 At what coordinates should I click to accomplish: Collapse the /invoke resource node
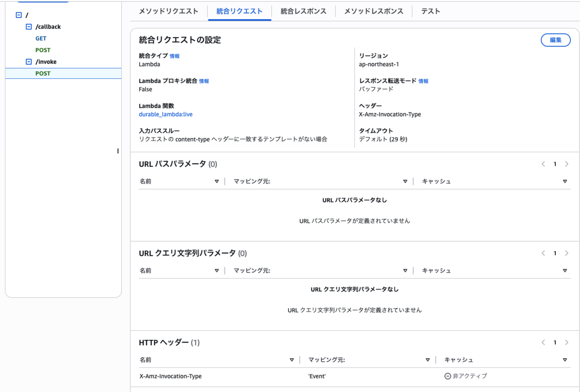(29, 62)
